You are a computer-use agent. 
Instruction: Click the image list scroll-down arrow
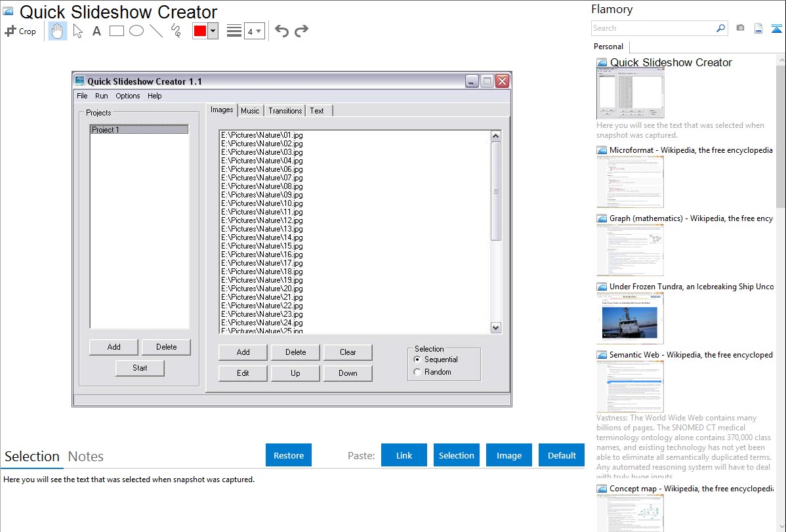pos(496,328)
